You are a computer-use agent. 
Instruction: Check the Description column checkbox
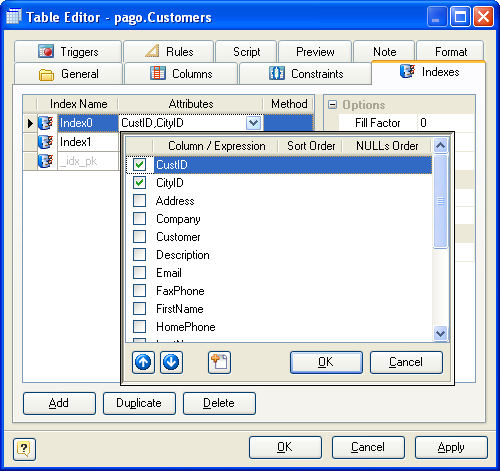tap(139, 255)
